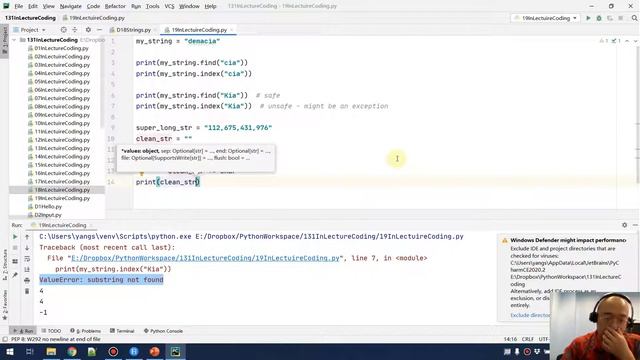Open the Python Console tool window
Viewport: 640px width, 360px height.
[x=163, y=331]
